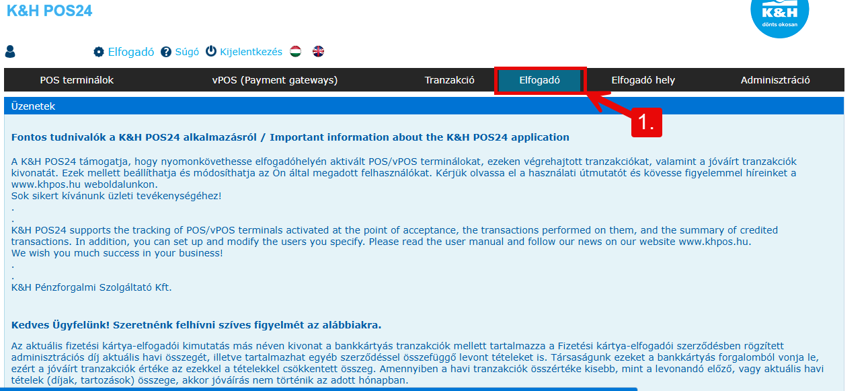This screenshot has width=868, height=391.
Task: Click the gear icon beside Elfogadó
Action: 99,52
